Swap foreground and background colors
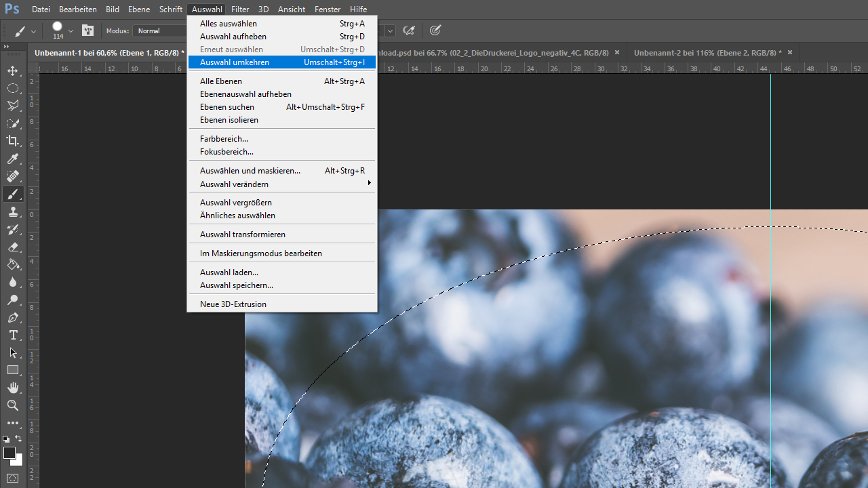The width and height of the screenshot is (868, 488). (x=19, y=439)
